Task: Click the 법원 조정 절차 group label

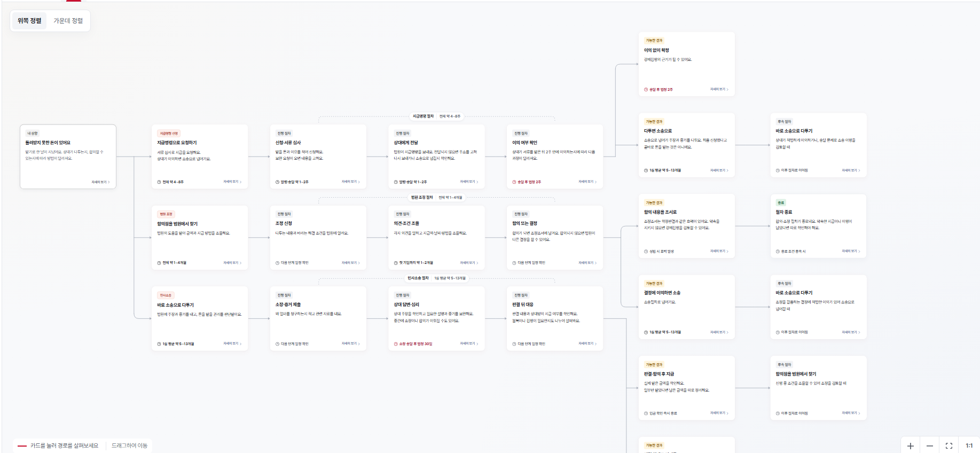Action: tap(422, 197)
